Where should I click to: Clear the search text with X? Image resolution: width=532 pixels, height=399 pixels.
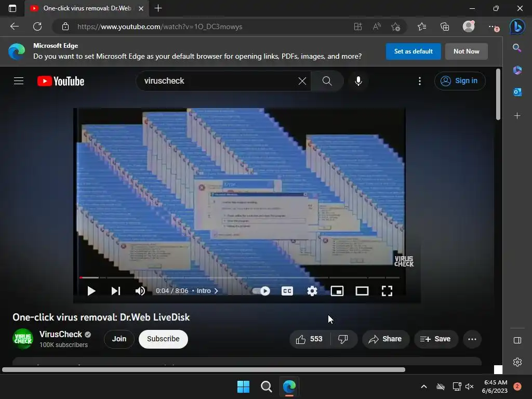click(302, 81)
